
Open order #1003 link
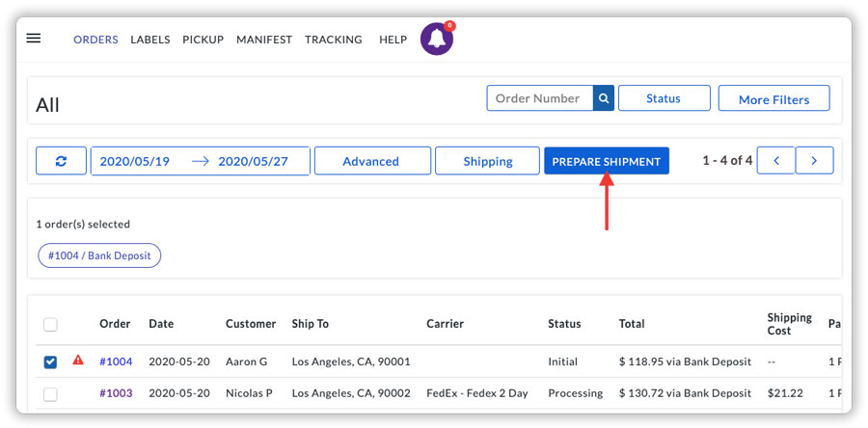[116, 393]
